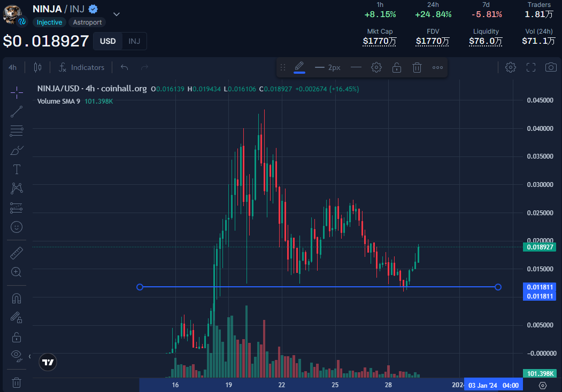Enter fullscreen chart mode

coord(531,67)
